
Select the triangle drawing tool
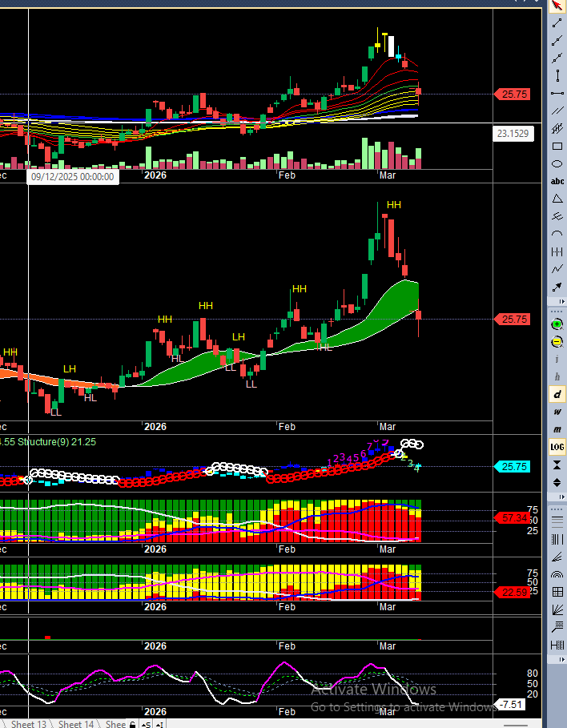pyautogui.click(x=557, y=199)
